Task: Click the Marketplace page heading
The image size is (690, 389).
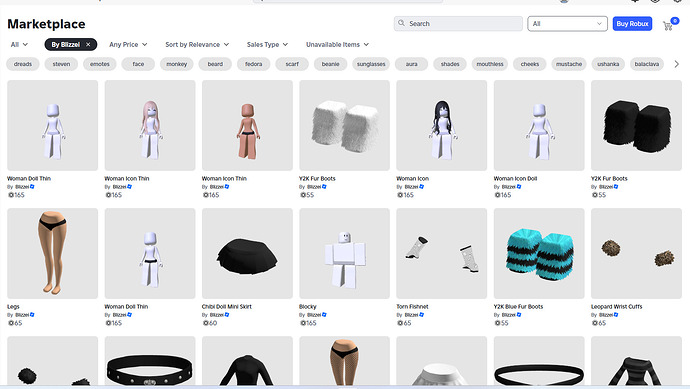Action: (x=46, y=24)
